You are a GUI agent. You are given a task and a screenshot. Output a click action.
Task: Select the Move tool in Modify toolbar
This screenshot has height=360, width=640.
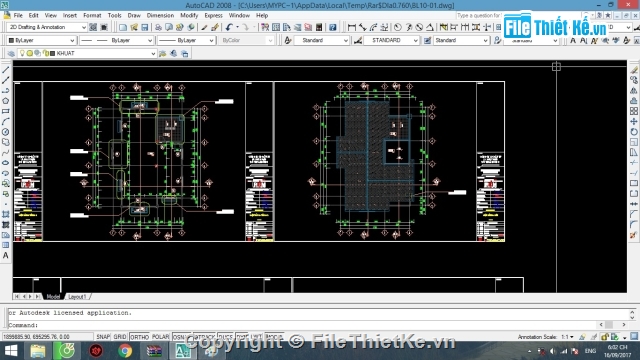[633, 122]
